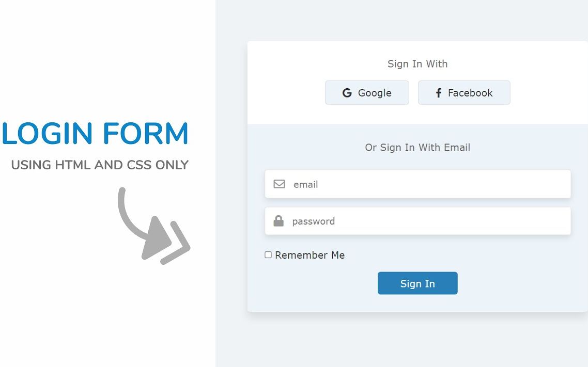The image size is (588, 367).
Task: Click the Sign In button label text
Action: point(417,284)
